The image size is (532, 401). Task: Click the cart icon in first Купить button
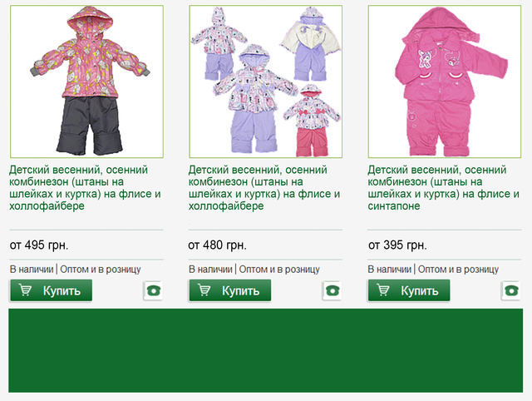click(25, 290)
